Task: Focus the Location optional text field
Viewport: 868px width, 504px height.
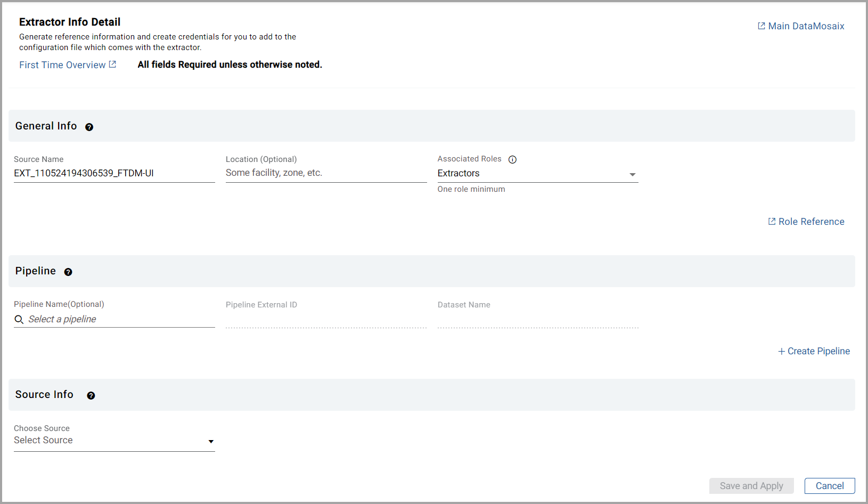Action: (326, 173)
